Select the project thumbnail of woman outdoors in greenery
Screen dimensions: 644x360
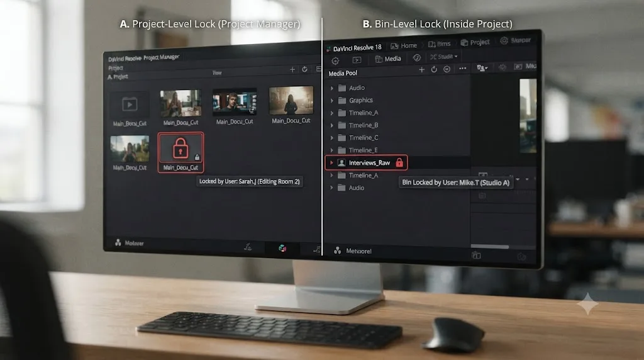click(130, 149)
